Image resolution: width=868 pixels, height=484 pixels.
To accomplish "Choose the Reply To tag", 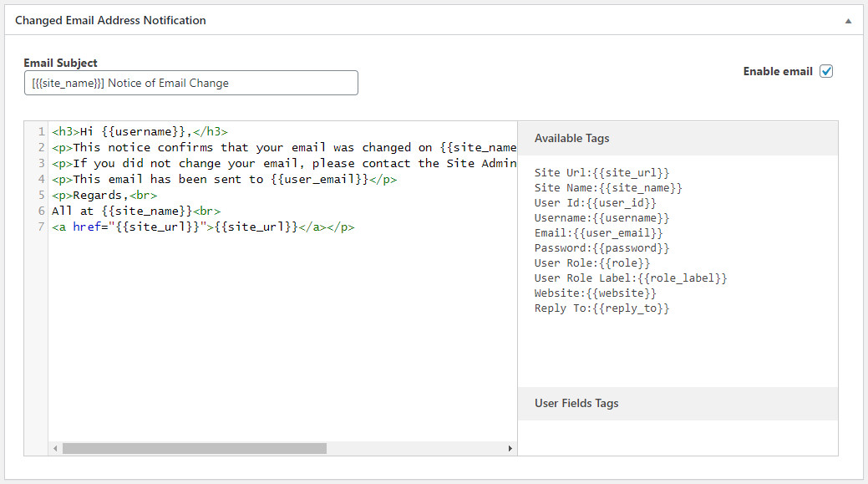I will tap(602, 308).
